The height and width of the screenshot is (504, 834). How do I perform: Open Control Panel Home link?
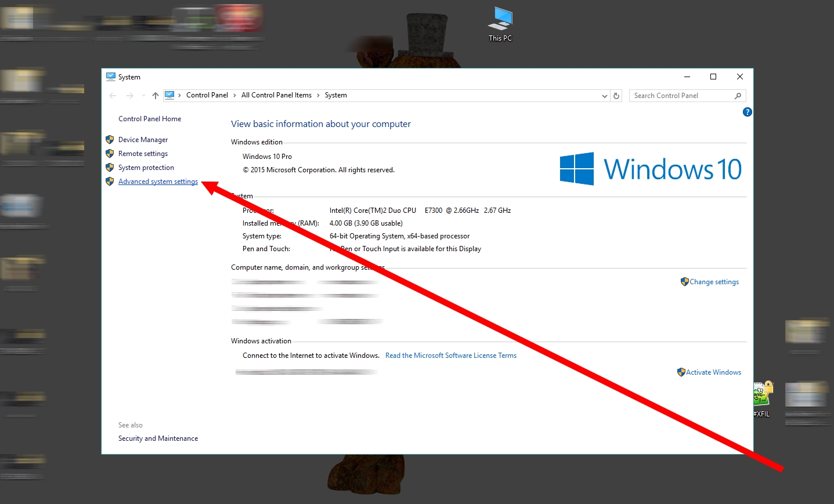tap(150, 119)
